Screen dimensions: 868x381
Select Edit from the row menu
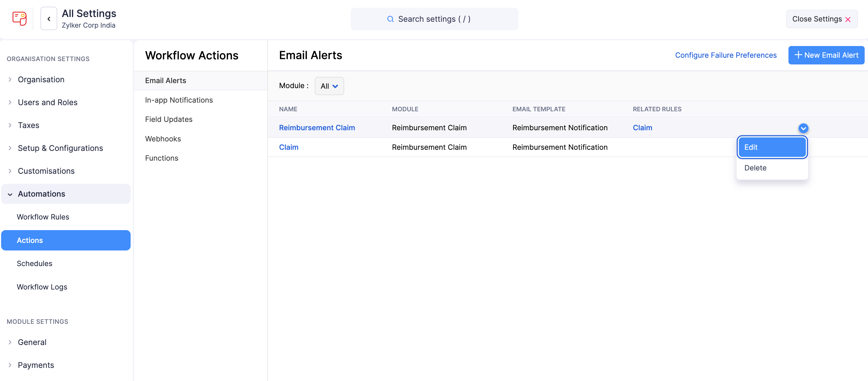[x=772, y=147]
